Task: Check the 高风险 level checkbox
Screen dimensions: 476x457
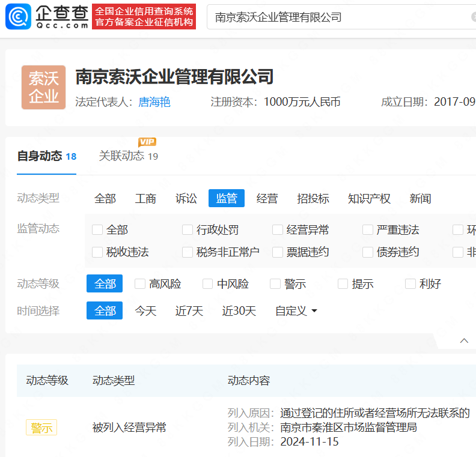Action: click(x=140, y=284)
